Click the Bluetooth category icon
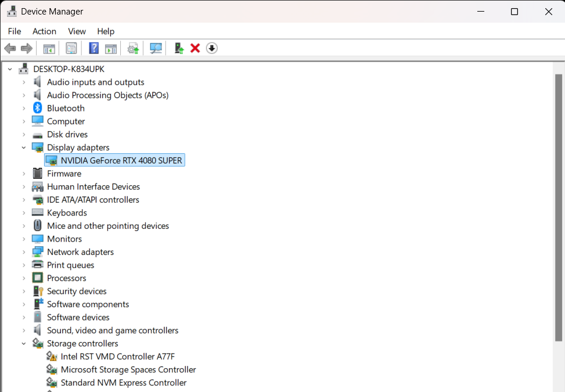 [38, 108]
